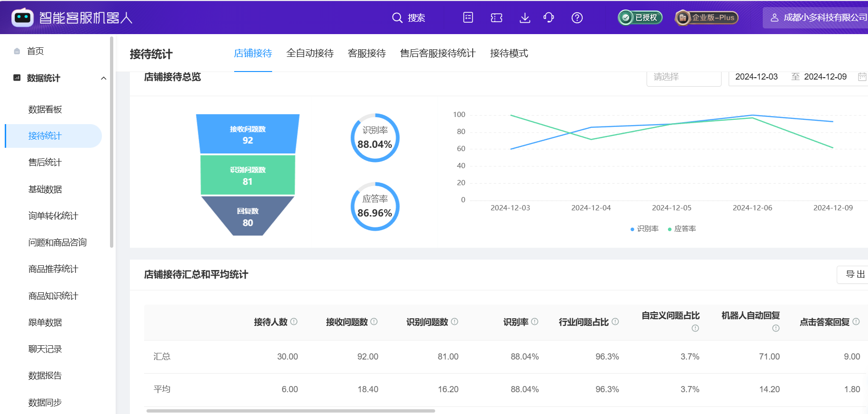
Task: Click the 汇总 机器人自动回复 value 71.00
Action: (x=769, y=357)
